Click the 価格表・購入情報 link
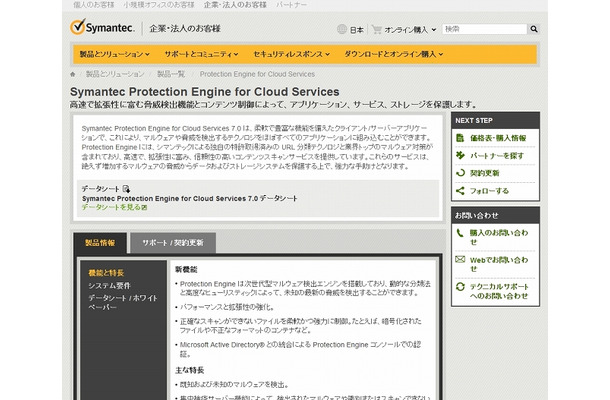The image size is (610, 400). [498, 138]
